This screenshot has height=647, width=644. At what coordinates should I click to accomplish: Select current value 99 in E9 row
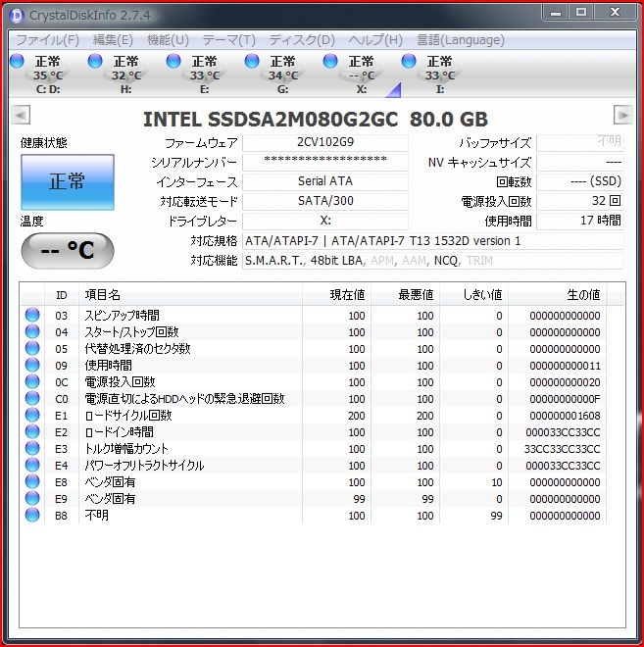click(359, 499)
